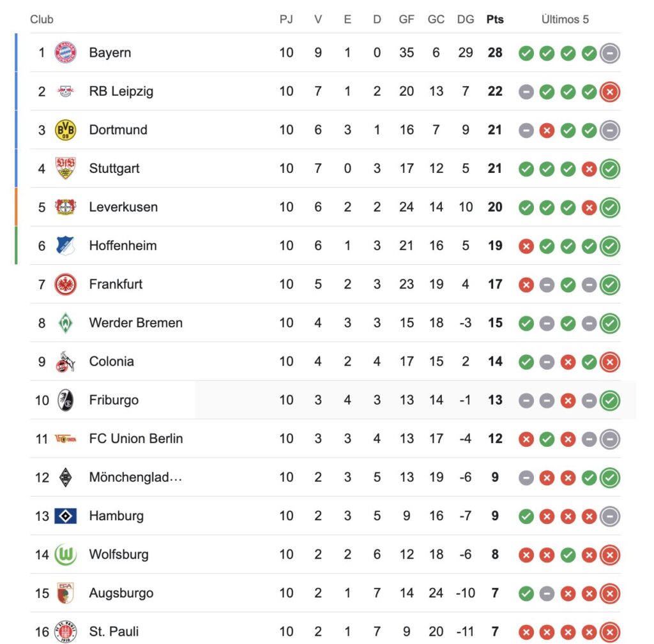Screen dimensions: 654x644
Task: Click the Bayern club crest icon
Action: 65,52
